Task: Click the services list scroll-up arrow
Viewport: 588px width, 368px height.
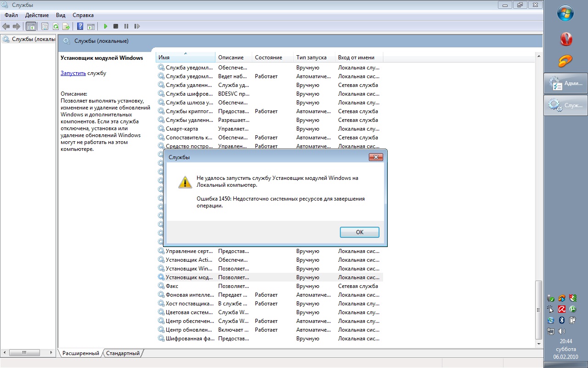Action: click(539, 56)
